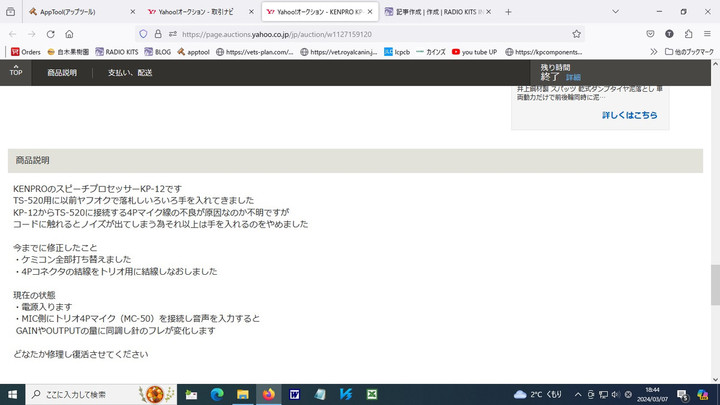Open Microsoft Edge from taskbar
Image resolution: width=720 pixels, height=405 pixels.
(x=217, y=394)
